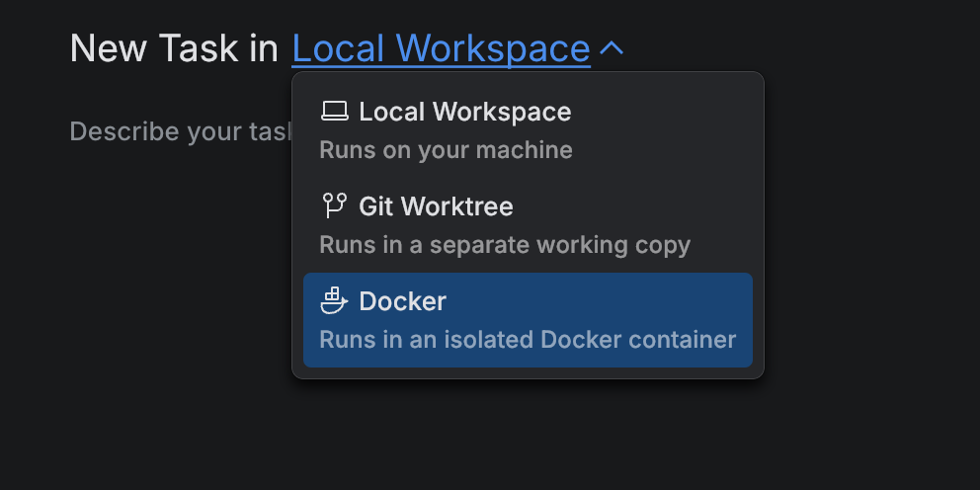Click the 'New Task in' heading text
Screen dimensions: 980x490
tap(174, 48)
